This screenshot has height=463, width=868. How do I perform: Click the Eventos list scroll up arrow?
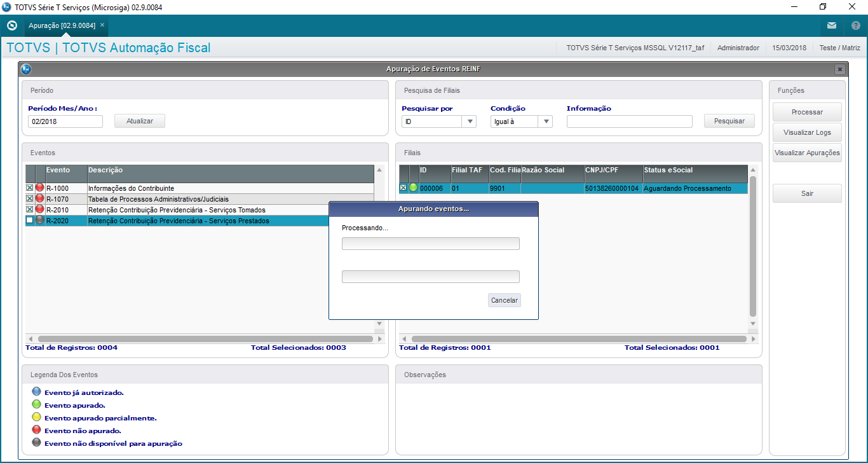point(380,170)
